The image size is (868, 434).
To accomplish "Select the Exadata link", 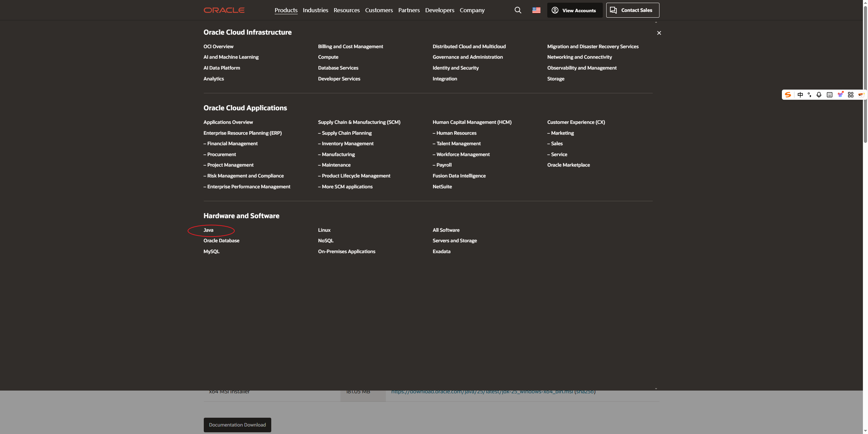I will tap(441, 251).
